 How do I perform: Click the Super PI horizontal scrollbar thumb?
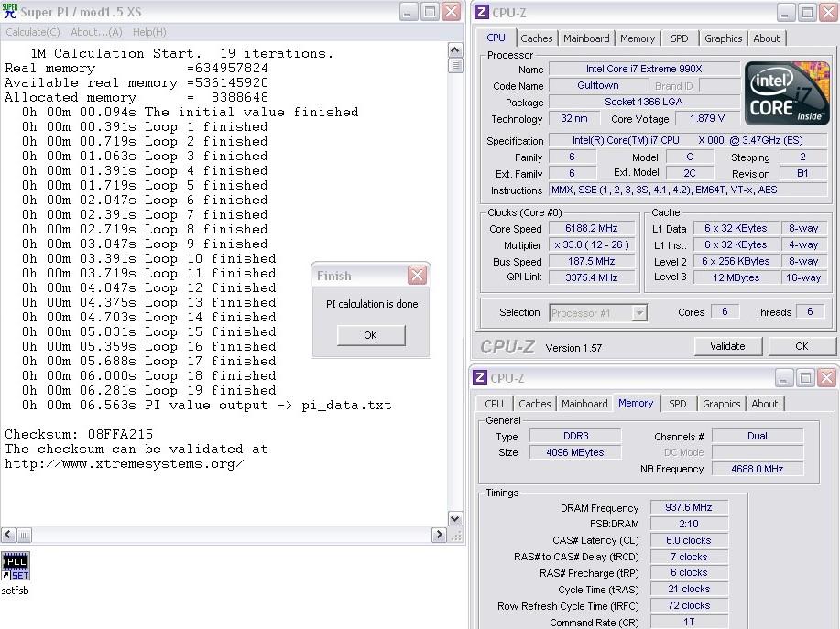coord(24,535)
